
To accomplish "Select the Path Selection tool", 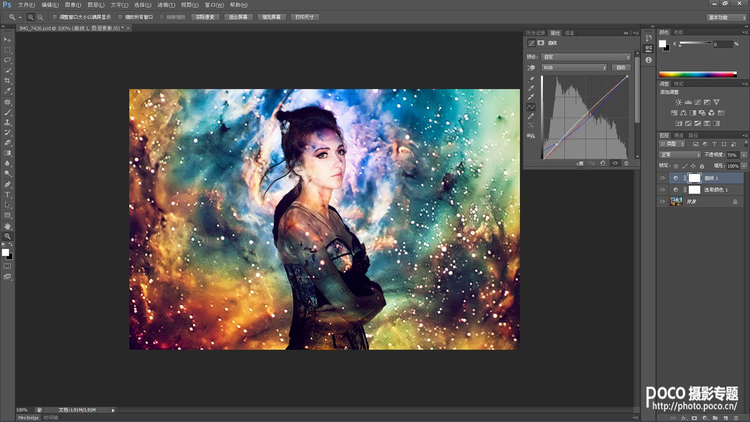I will point(7,205).
